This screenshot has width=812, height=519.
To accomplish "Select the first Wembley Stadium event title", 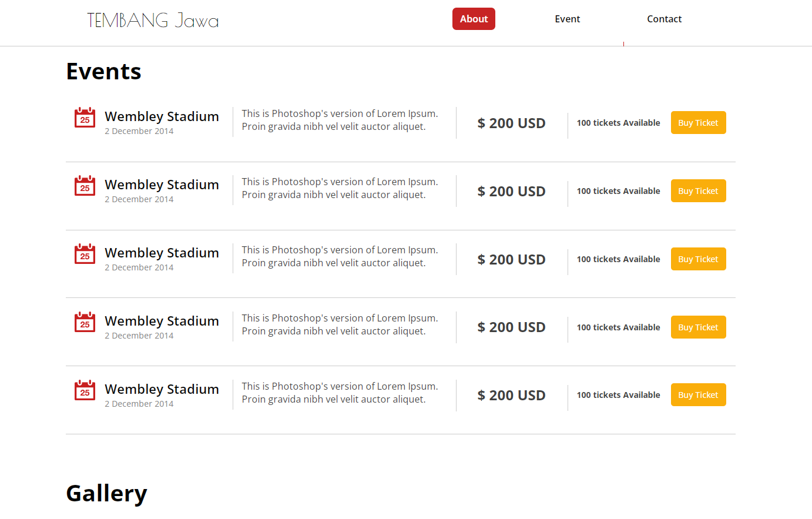I will click(162, 116).
